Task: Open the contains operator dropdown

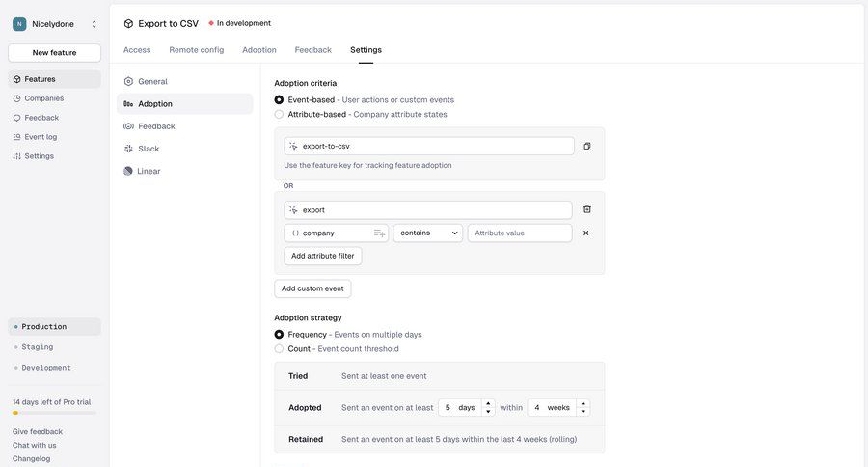Action: tap(428, 233)
